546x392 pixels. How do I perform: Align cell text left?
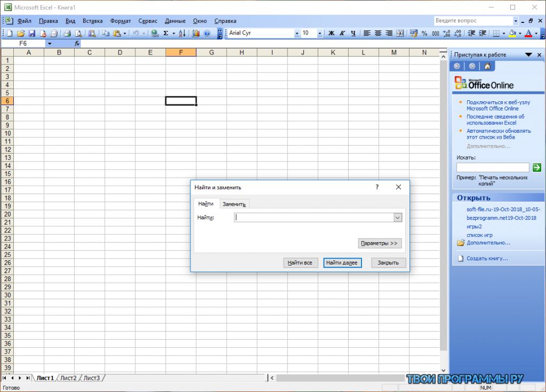tap(367, 34)
